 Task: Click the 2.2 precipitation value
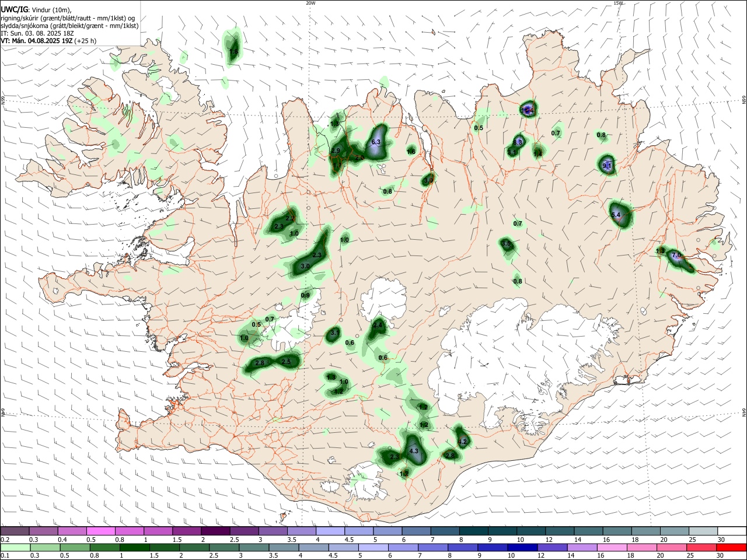pos(290,219)
